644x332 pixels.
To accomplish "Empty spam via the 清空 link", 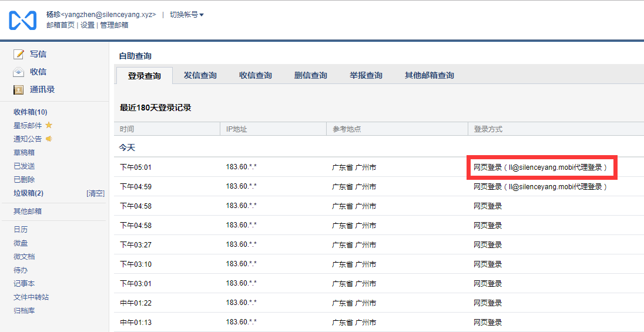I will pyautogui.click(x=95, y=193).
